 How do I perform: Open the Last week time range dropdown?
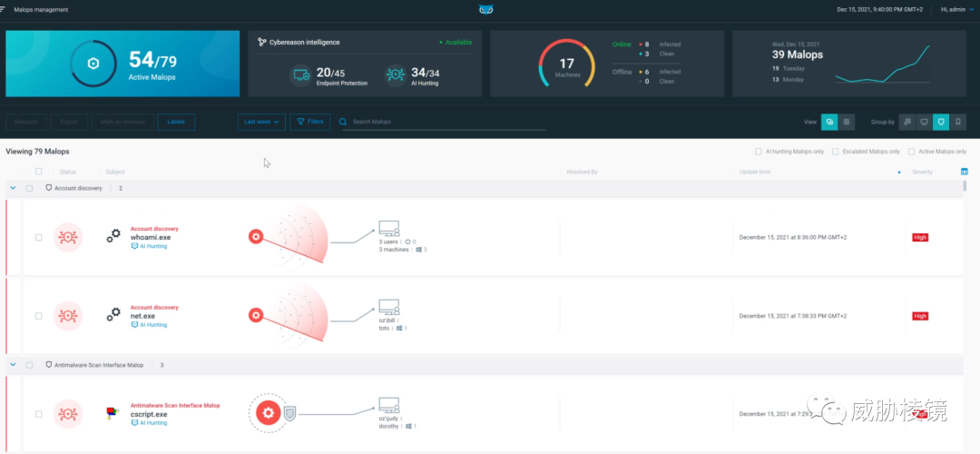pos(261,122)
